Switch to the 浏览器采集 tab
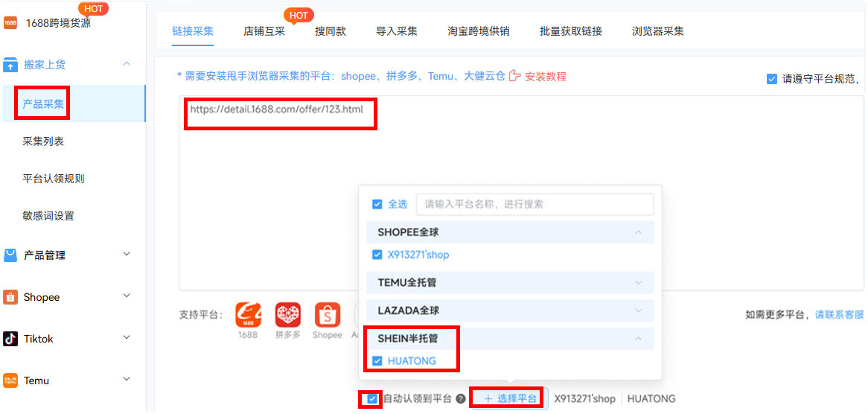 [657, 31]
